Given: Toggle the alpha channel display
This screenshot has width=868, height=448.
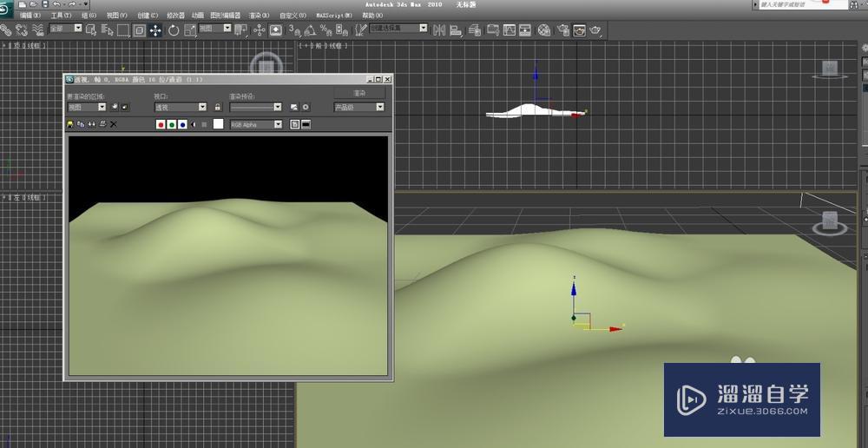Looking at the screenshot, I should (194, 124).
